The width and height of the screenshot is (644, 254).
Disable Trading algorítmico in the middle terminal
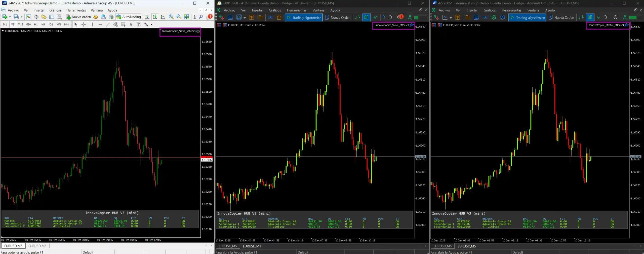303,18
